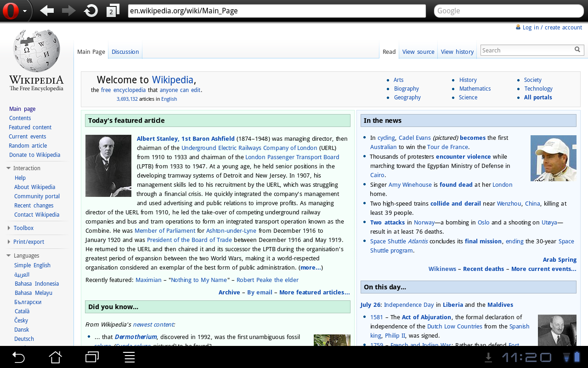
Task: Click the Google search field
Action: coord(508,11)
